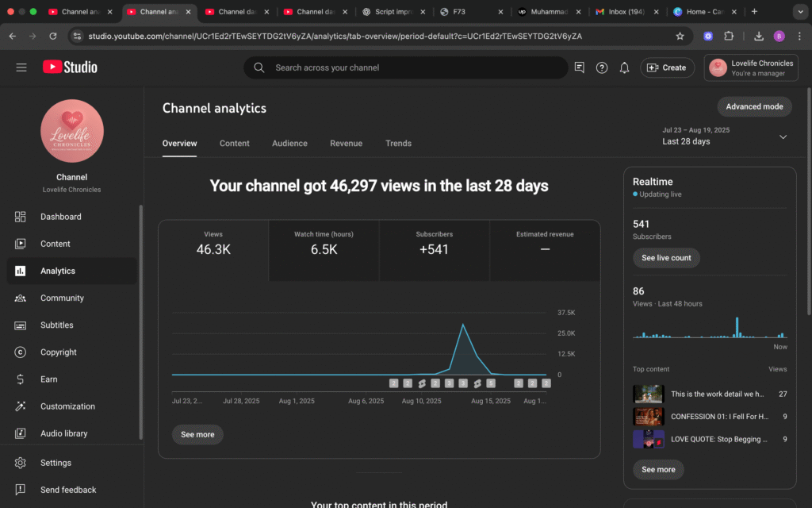
Task: Click the Advanced mode button
Action: 754,106
